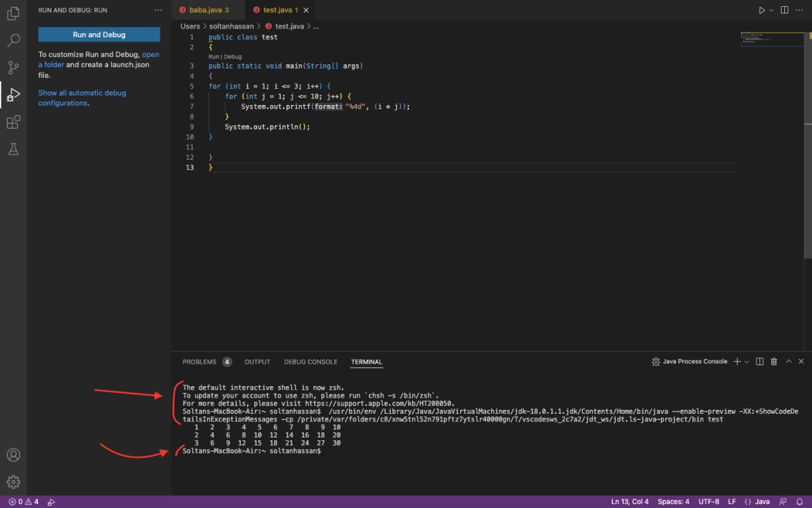
Task: Close the bottom panel
Action: click(802, 362)
